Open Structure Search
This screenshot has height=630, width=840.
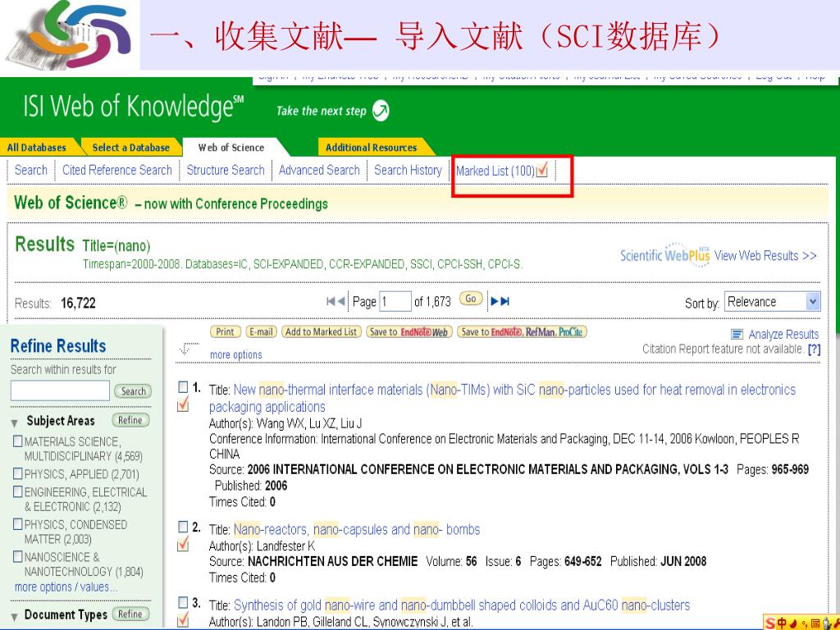coord(226,171)
